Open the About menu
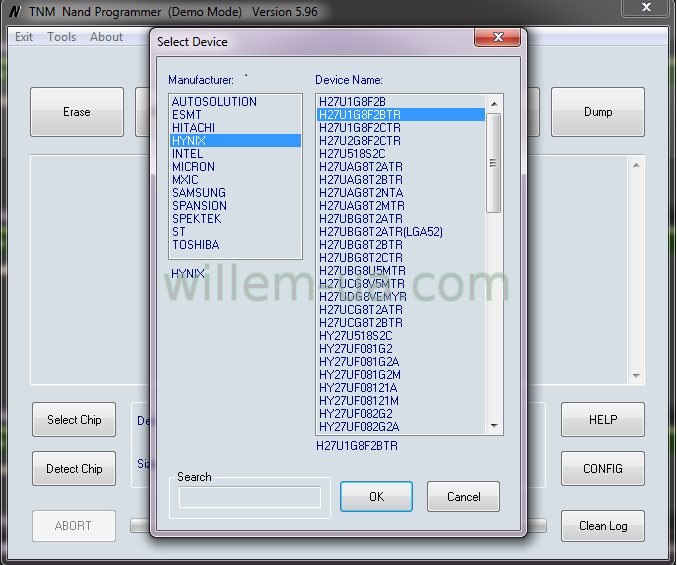The width and height of the screenshot is (677, 565). coord(106,37)
